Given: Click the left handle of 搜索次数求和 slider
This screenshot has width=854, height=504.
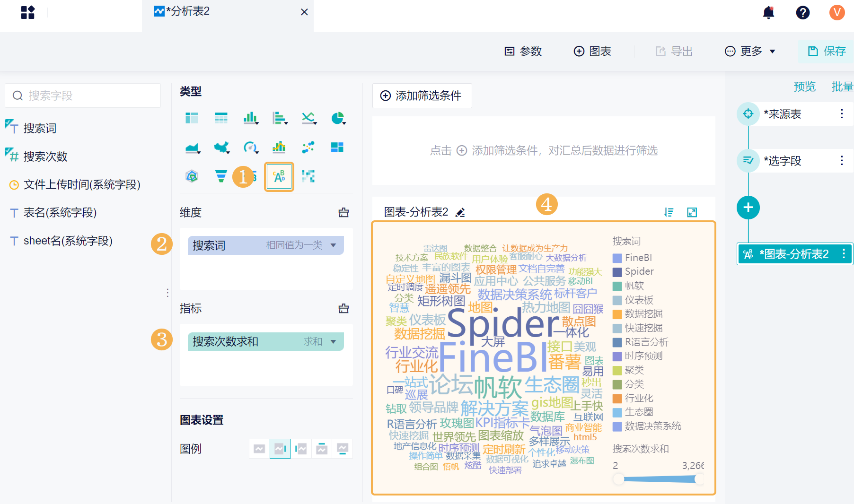Looking at the screenshot, I should tap(618, 479).
